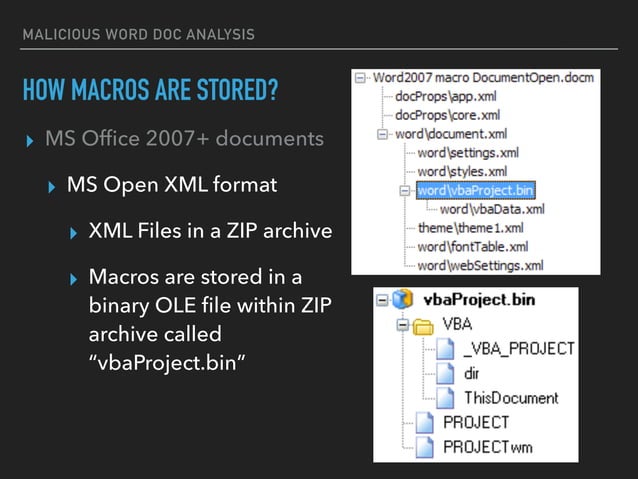Select Word2007 macro DocumentOpen.docm entry

[483, 77]
